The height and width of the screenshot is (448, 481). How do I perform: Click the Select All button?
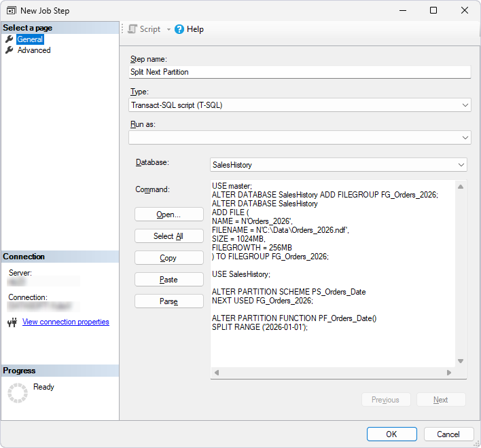click(x=168, y=236)
